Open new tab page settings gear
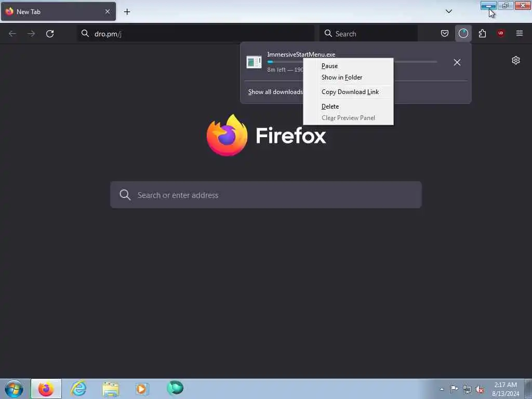Screen dimensions: 532x399 coord(516,60)
